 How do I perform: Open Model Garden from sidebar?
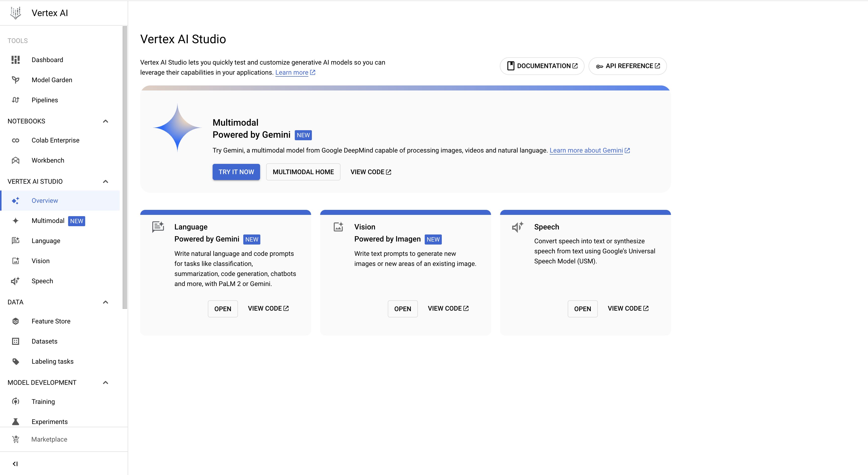[60, 80]
